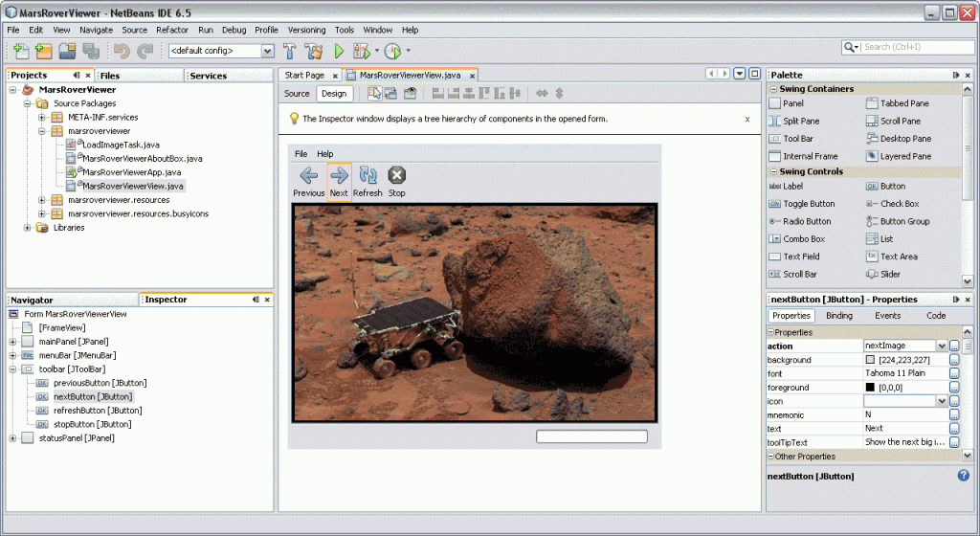Collapse the Swing Controls palette section
This screenshot has height=536, width=980.
pyautogui.click(x=773, y=171)
